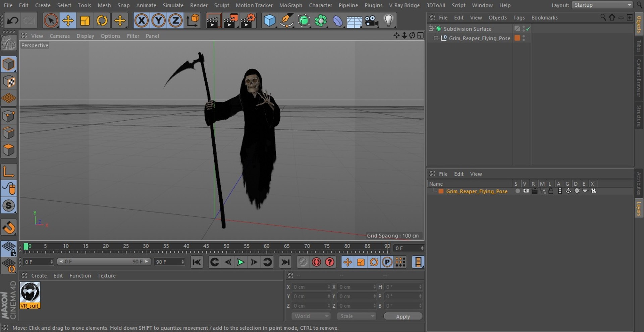Select the Live Selection tool
Image resolution: width=644 pixels, height=332 pixels.
pos(51,21)
